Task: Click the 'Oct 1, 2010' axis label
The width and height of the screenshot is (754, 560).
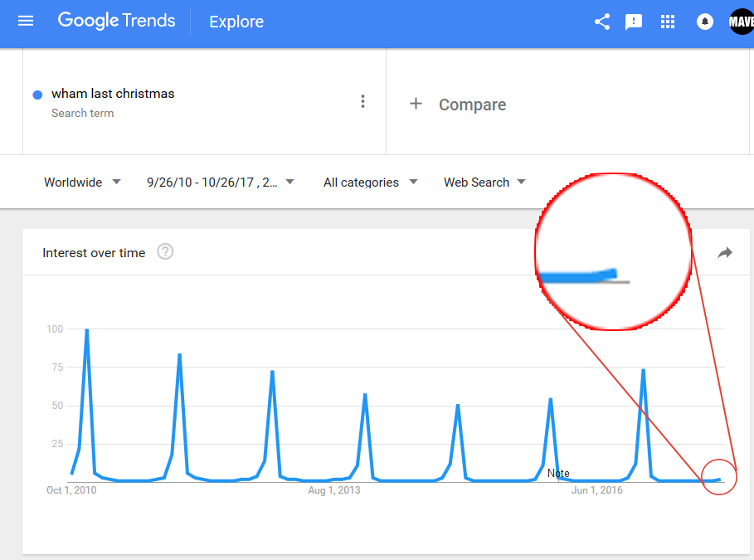Action: [71, 490]
